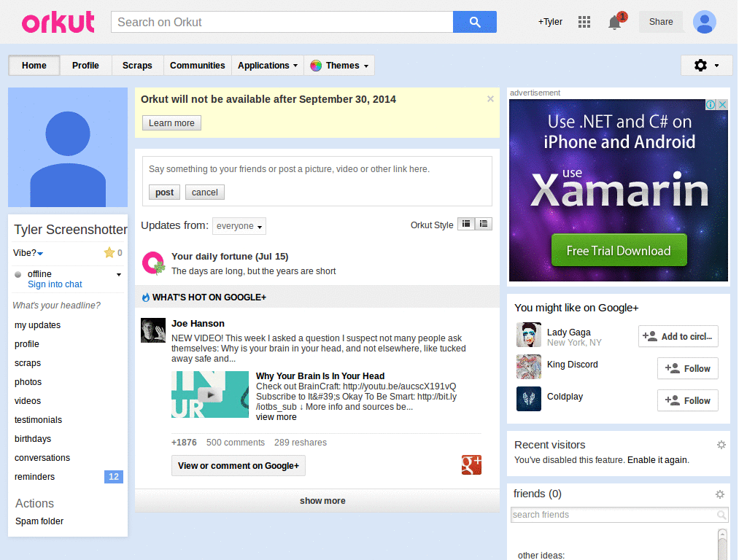The width and height of the screenshot is (747, 560).
Task: Open the Communities tab
Action: tap(197, 66)
